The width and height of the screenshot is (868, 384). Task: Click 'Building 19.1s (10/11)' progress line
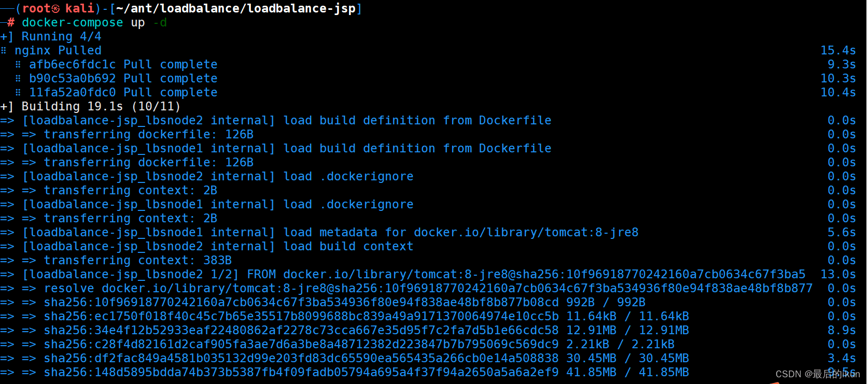101,106
